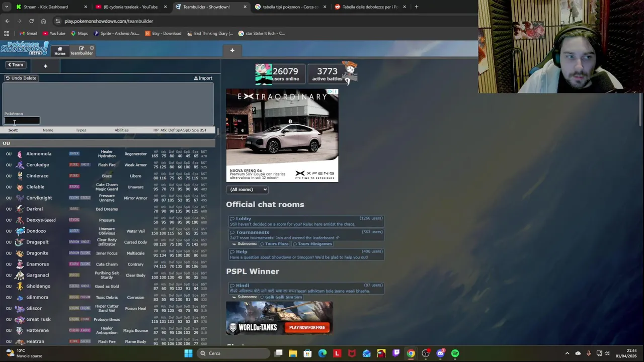
Task: Add a new Pokemon slot plus
Action: click(45, 66)
